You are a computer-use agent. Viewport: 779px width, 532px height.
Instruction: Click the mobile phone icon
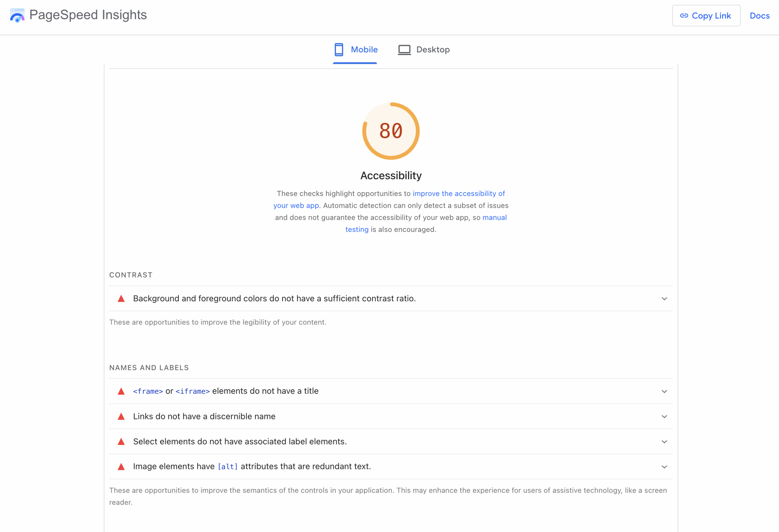(339, 50)
